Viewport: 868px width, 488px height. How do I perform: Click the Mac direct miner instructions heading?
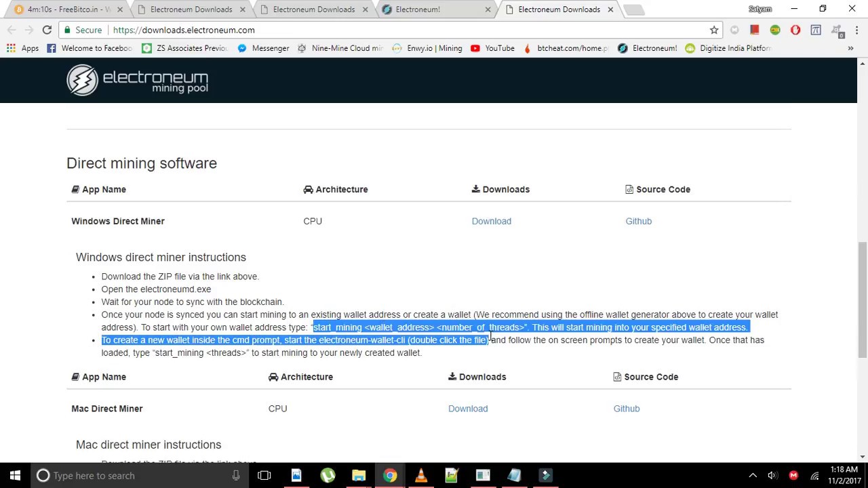point(149,445)
